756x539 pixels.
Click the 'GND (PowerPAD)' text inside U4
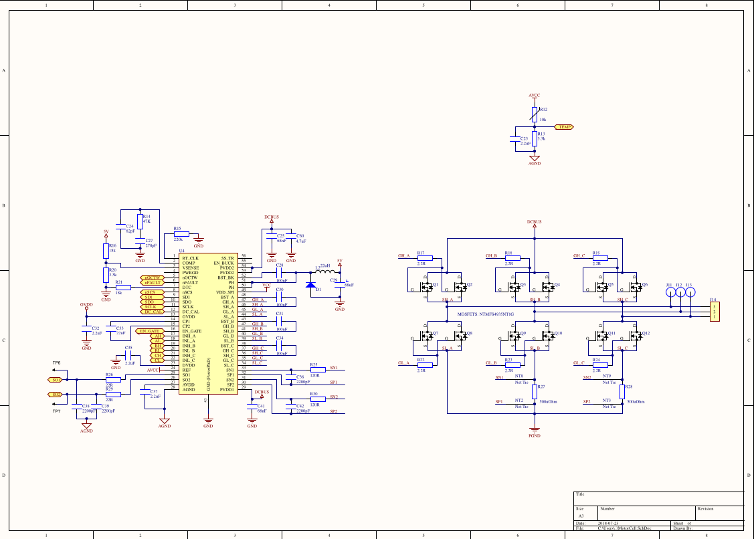[208, 374]
